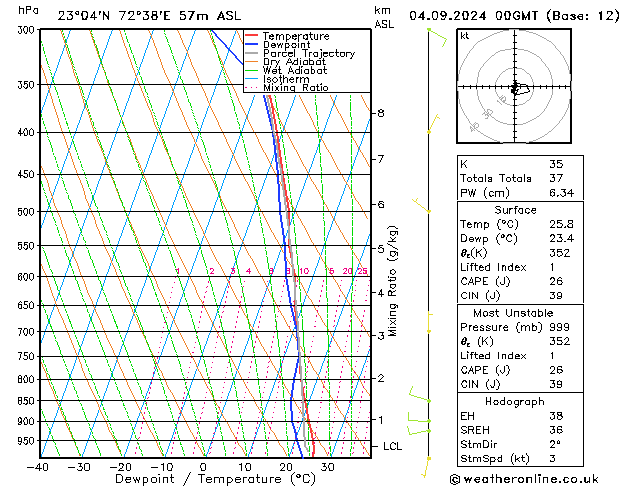Screen dimensions: 629x486
Task: Click the "Totals Totals" row label
Action: pyautogui.click(x=496, y=178)
